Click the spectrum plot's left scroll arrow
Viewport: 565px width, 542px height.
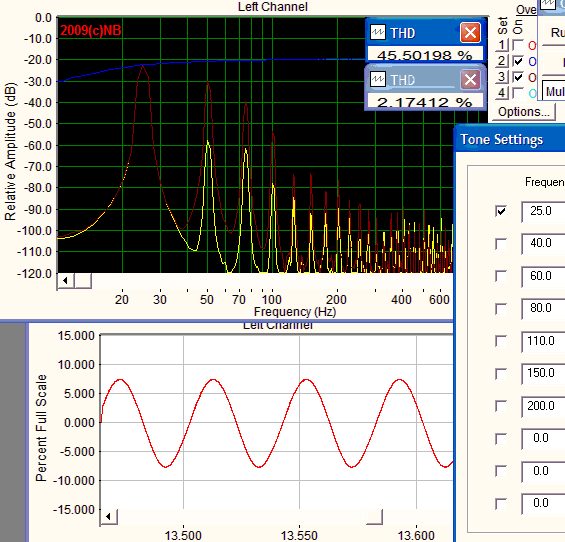click(66, 281)
